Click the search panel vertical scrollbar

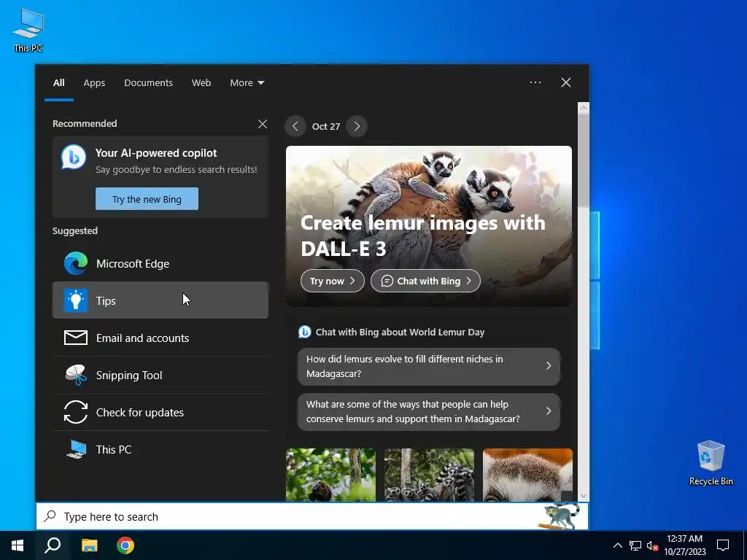(583, 160)
